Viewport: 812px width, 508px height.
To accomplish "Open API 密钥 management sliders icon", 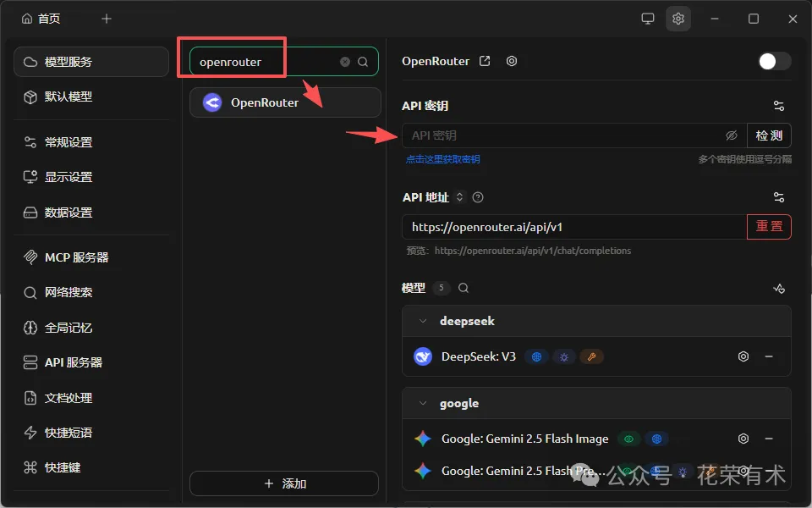I will tap(779, 106).
